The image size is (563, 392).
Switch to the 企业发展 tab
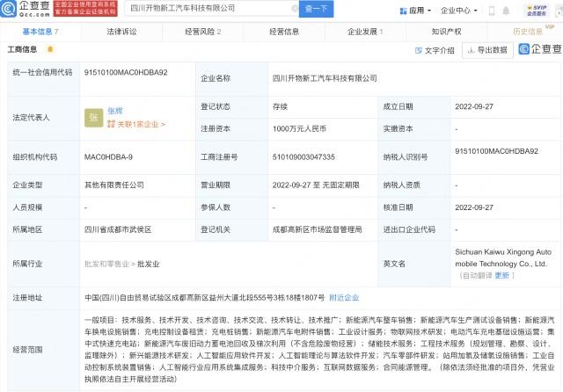click(x=365, y=32)
